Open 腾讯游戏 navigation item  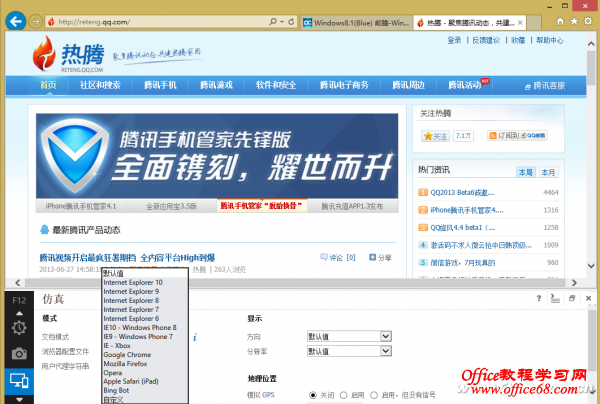(216, 85)
